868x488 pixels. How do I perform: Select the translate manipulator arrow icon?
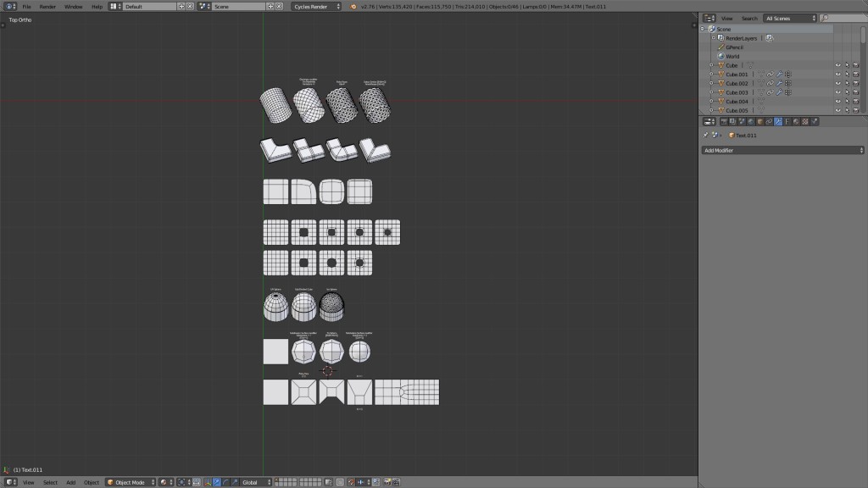pyautogui.click(x=217, y=481)
